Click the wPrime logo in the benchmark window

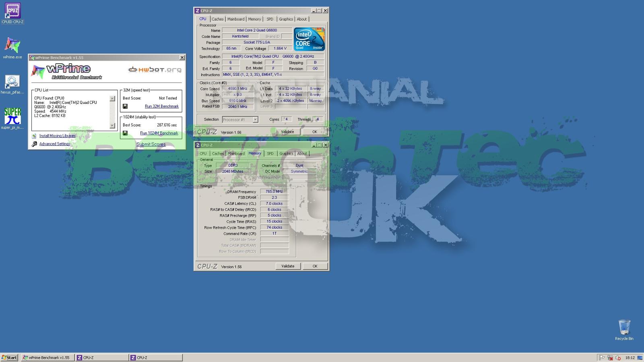(x=66, y=71)
